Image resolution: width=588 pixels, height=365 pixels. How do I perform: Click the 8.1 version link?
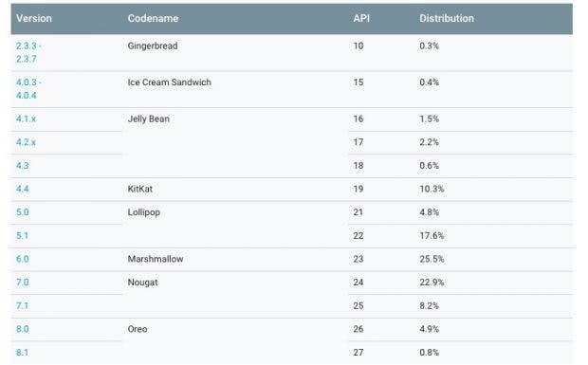pos(23,353)
